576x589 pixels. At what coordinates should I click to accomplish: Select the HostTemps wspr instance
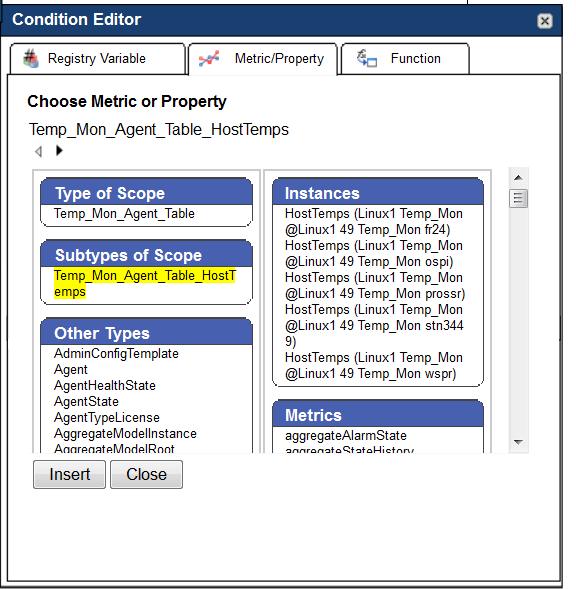(x=373, y=365)
